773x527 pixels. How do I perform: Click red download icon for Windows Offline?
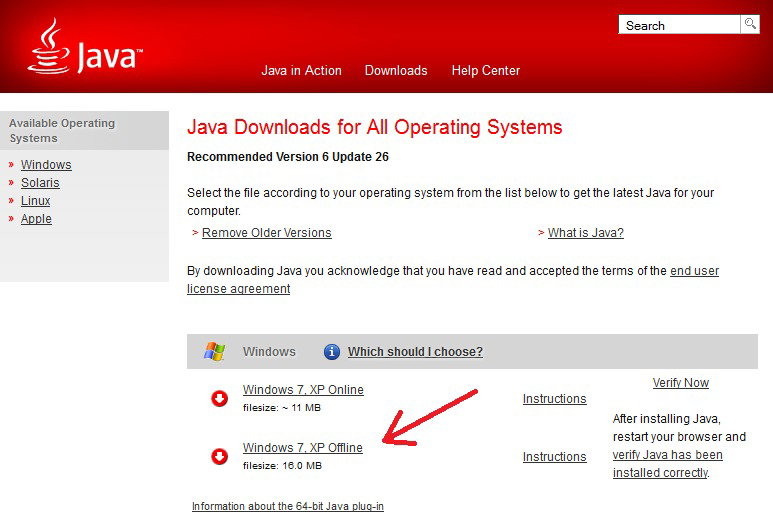[219, 456]
